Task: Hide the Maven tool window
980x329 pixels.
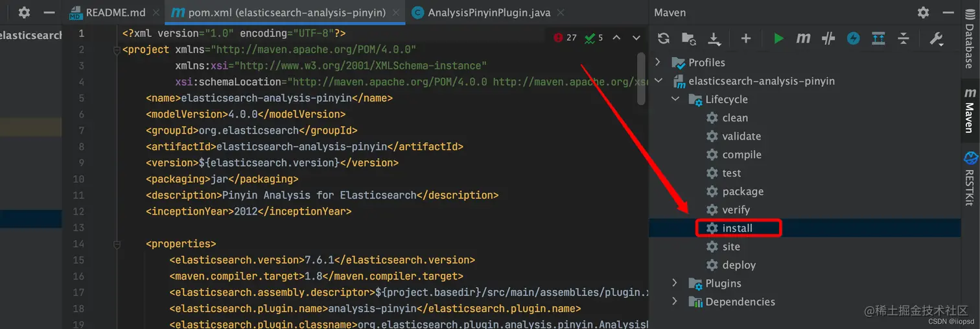Action: pyautogui.click(x=948, y=12)
